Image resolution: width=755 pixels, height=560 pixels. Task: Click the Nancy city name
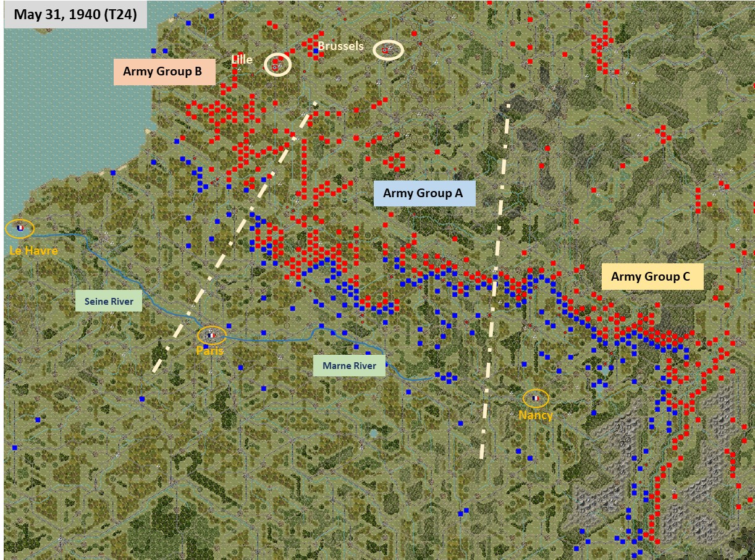(535, 415)
